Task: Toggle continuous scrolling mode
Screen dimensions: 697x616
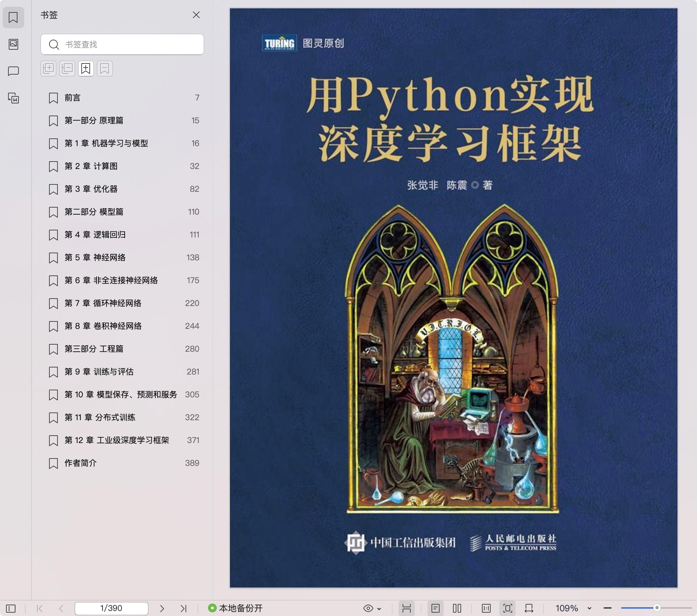Action: click(406, 609)
